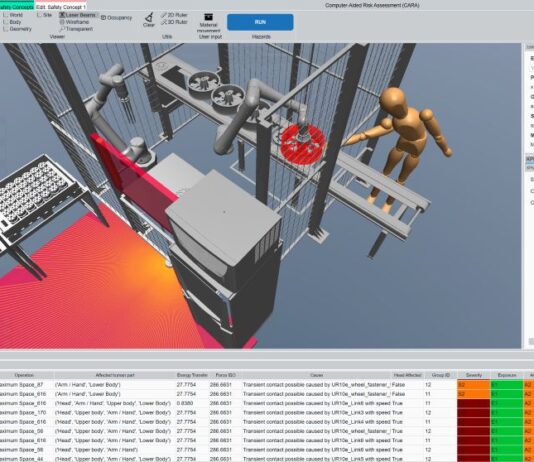Click cause cell mentioning UR10e_Link3
This screenshot has height=462, width=534.
tap(316, 413)
